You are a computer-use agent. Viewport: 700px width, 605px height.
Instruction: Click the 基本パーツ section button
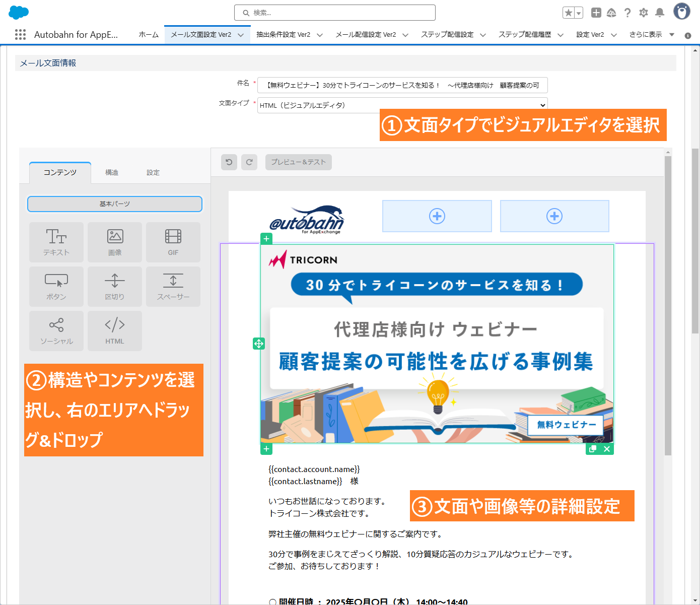click(115, 204)
